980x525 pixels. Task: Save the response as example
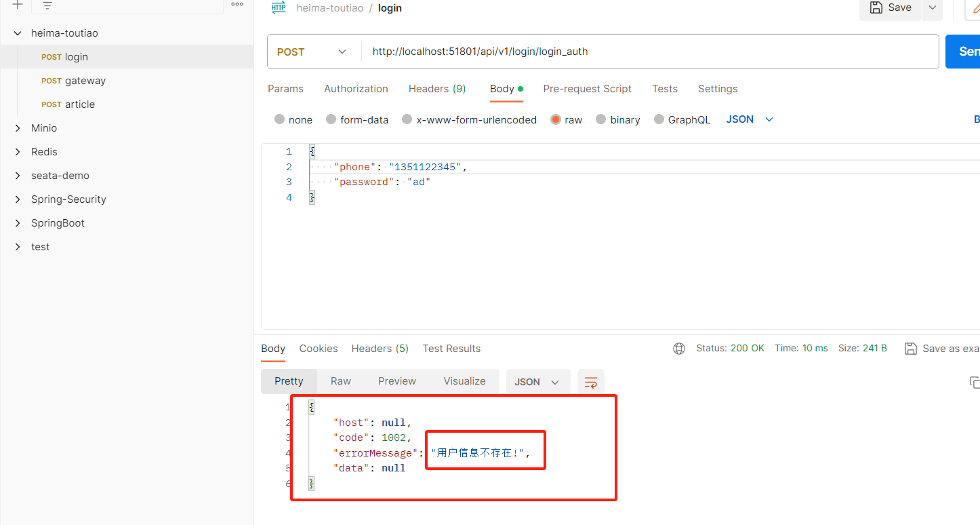(x=942, y=349)
